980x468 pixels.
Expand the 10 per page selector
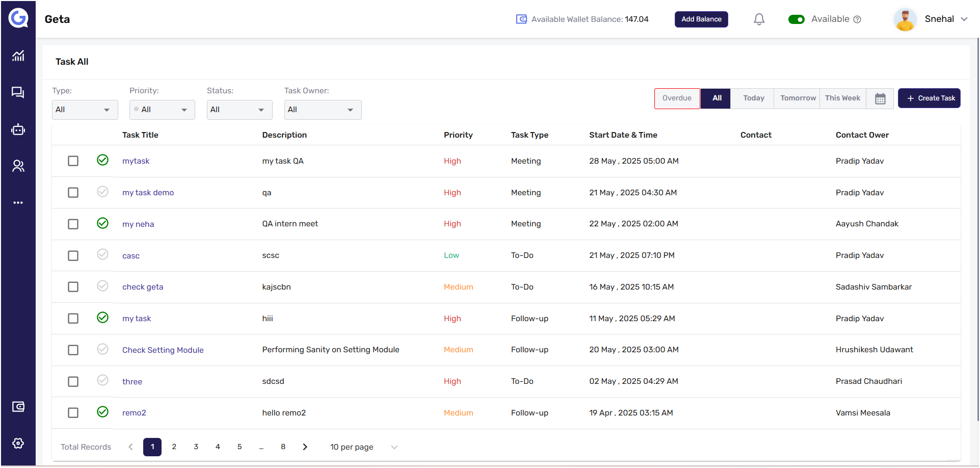click(x=363, y=447)
